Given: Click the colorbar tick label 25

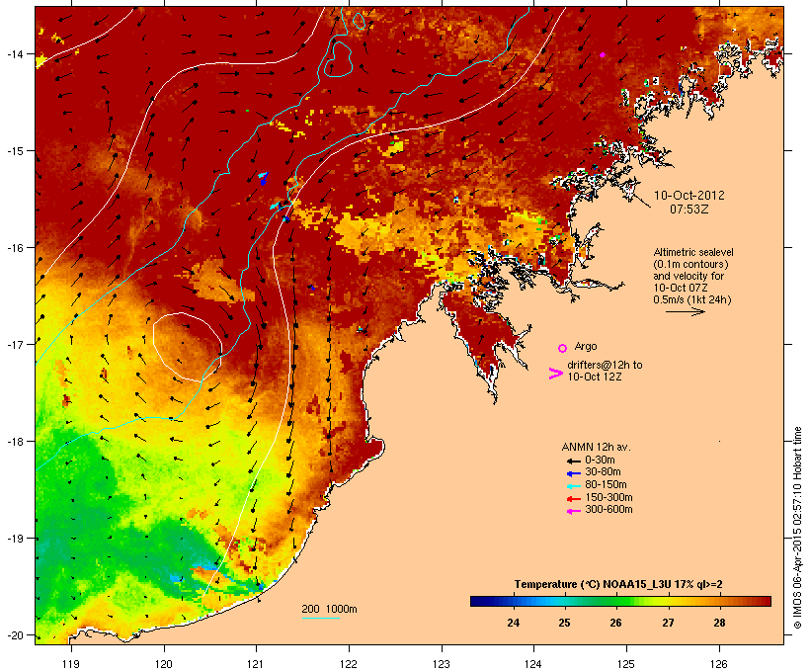Looking at the screenshot, I should click(x=564, y=623).
